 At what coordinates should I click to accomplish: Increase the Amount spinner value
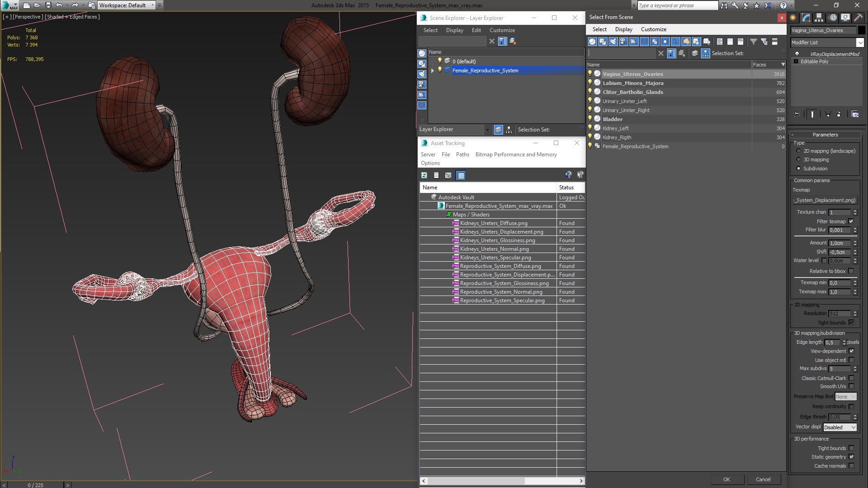855,242
